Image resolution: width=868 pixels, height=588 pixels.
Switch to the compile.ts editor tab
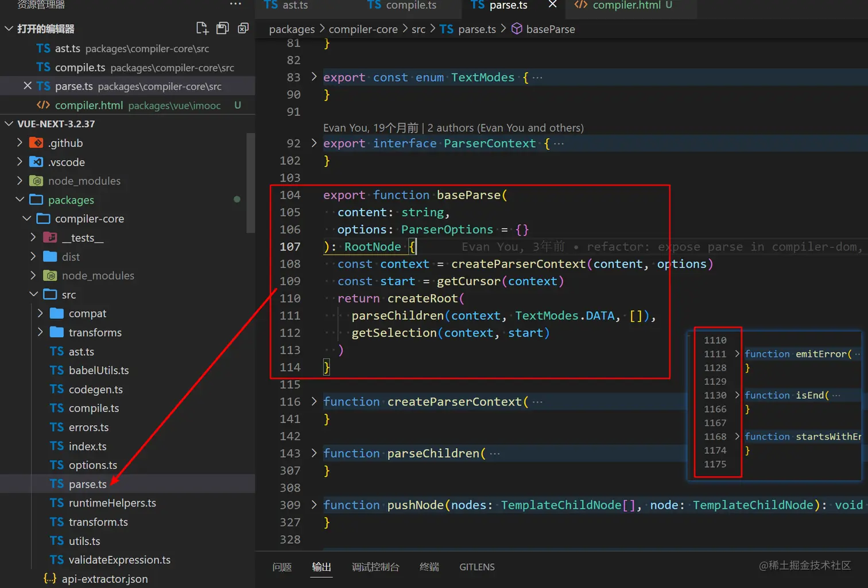tap(402, 5)
